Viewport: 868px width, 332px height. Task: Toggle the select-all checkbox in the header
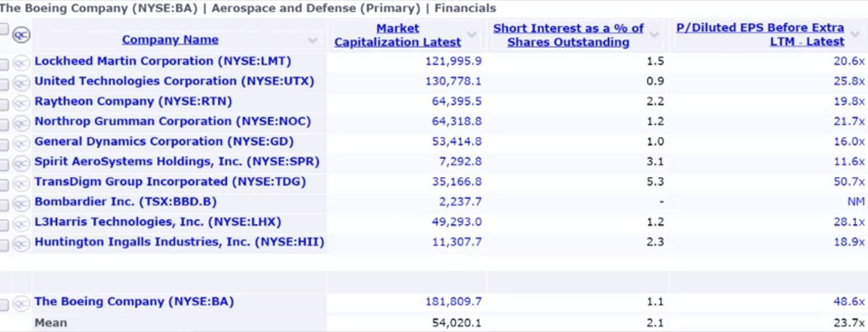[4, 29]
